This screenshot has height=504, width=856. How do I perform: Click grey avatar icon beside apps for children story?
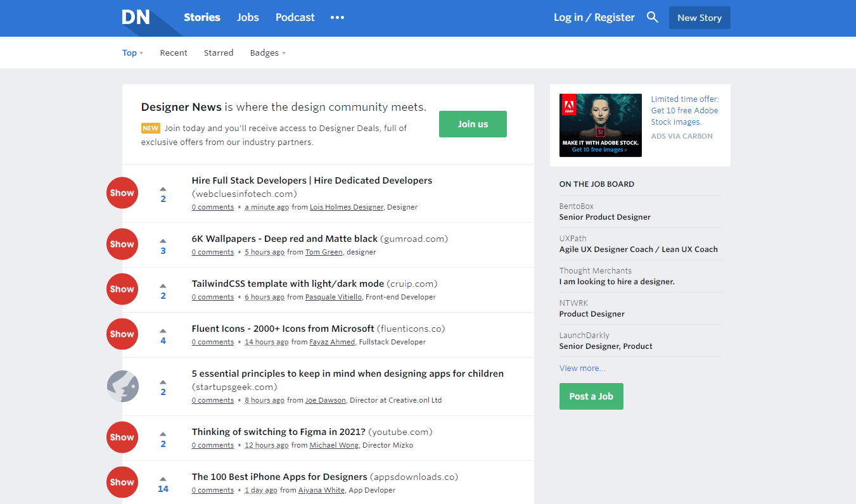pyautogui.click(x=122, y=386)
